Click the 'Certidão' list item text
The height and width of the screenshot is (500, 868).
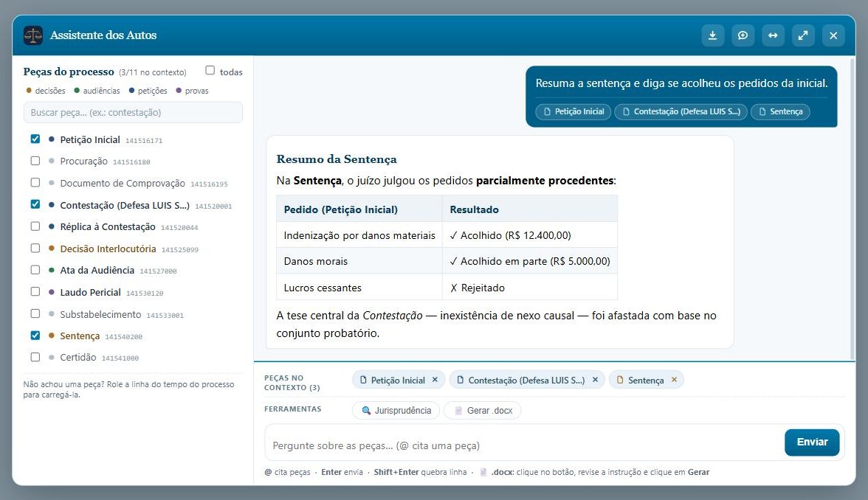[78, 357]
